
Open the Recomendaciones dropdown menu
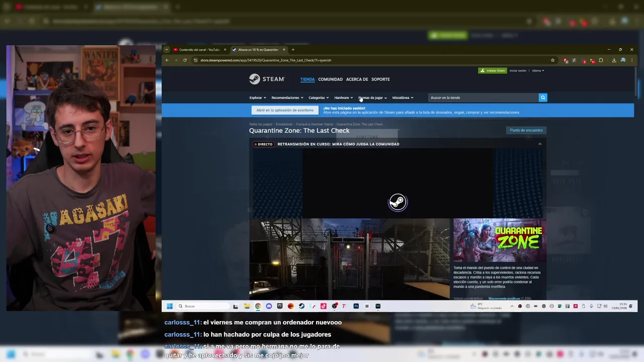(287, 98)
